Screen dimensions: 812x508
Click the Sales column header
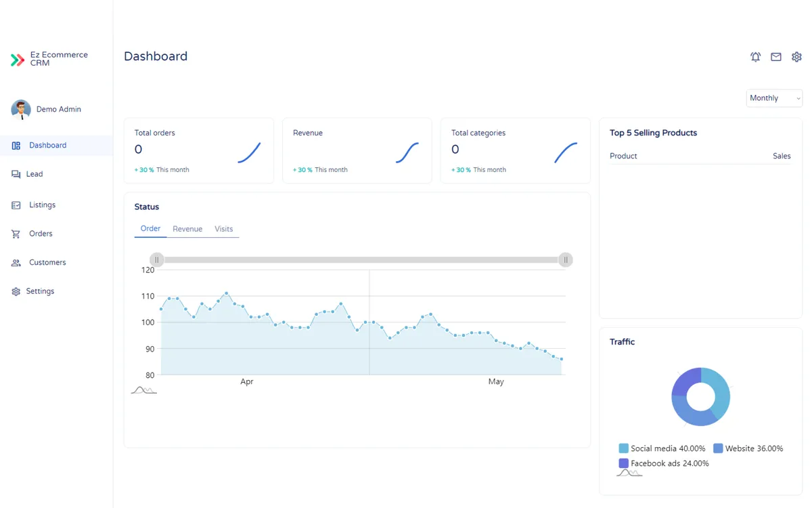(782, 156)
